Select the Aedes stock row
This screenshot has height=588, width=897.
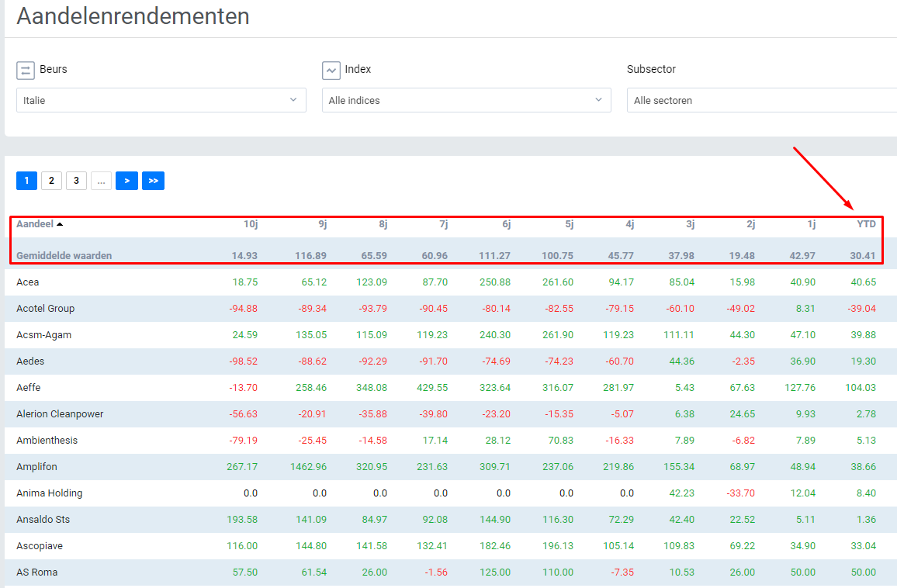tap(451, 361)
